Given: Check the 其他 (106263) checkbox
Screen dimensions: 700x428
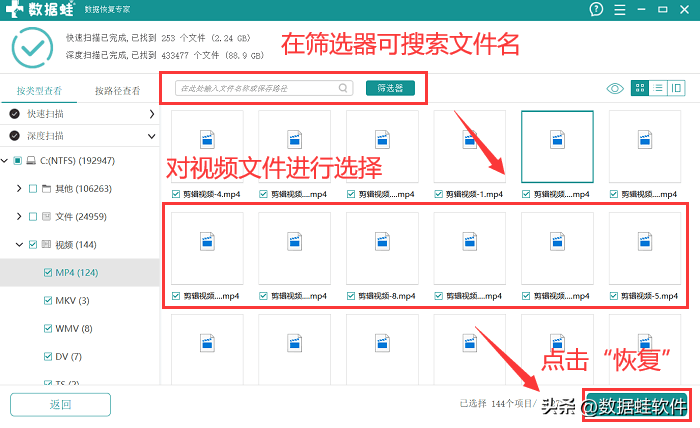Looking at the screenshot, I should point(33,189).
